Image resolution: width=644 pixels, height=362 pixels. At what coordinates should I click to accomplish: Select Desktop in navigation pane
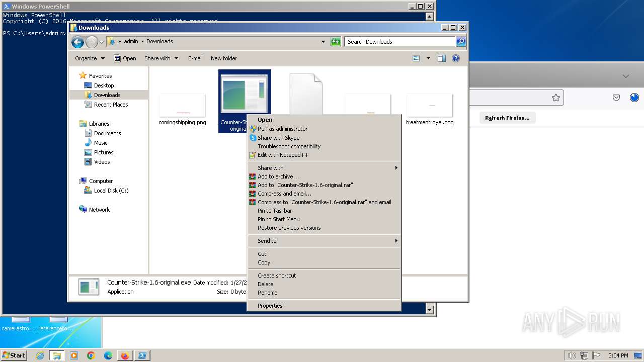(104, 85)
